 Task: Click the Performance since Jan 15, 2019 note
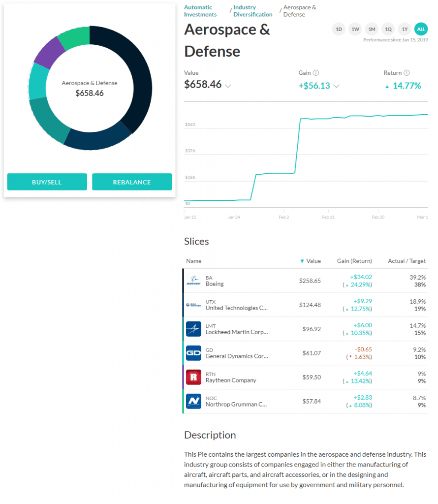pyautogui.click(x=396, y=40)
